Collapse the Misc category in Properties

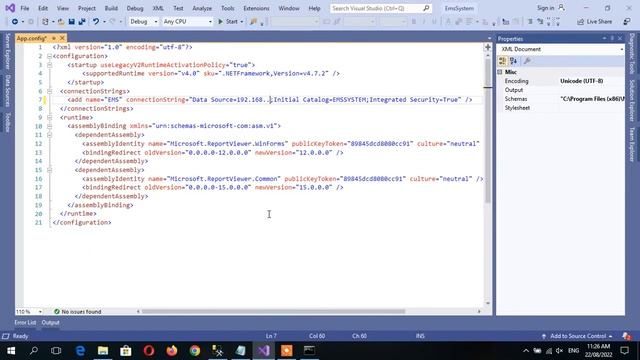point(500,72)
